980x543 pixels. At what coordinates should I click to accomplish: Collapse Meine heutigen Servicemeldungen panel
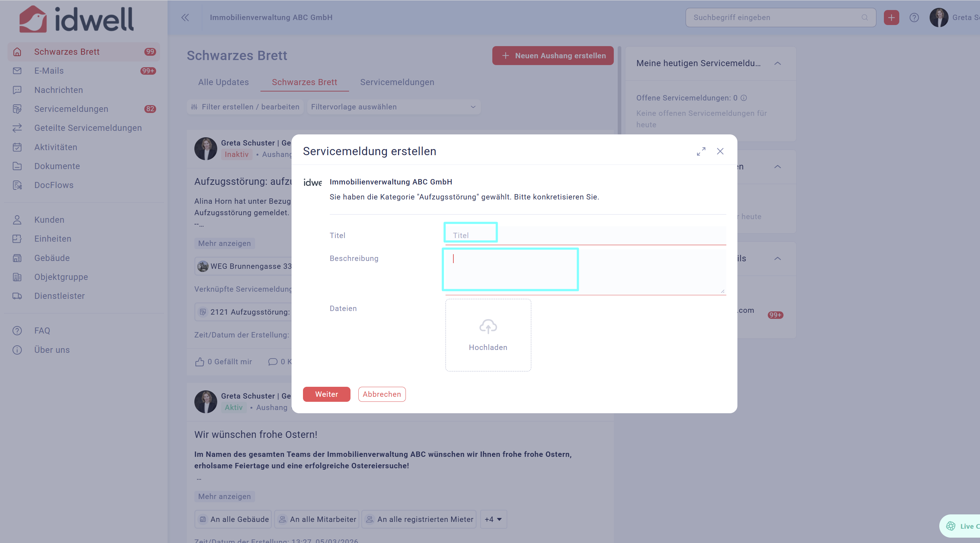pos(777,64)
